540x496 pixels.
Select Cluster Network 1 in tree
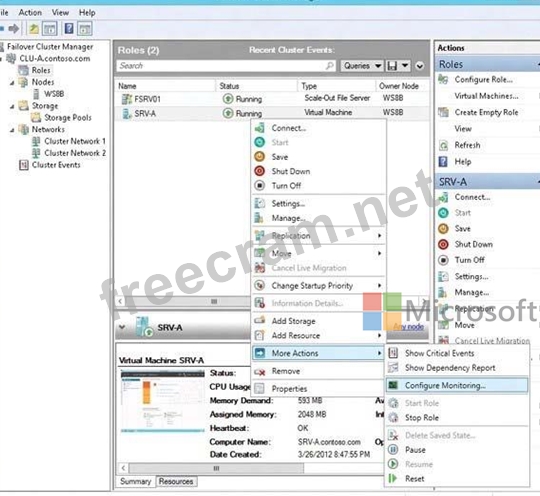[x=75, y=141]
